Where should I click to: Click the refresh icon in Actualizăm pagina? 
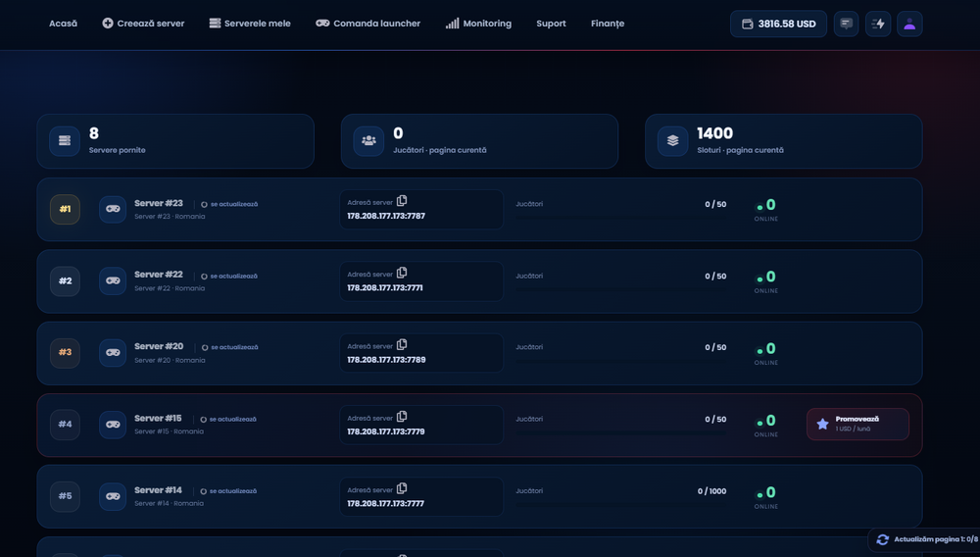(x=883, y=539)
